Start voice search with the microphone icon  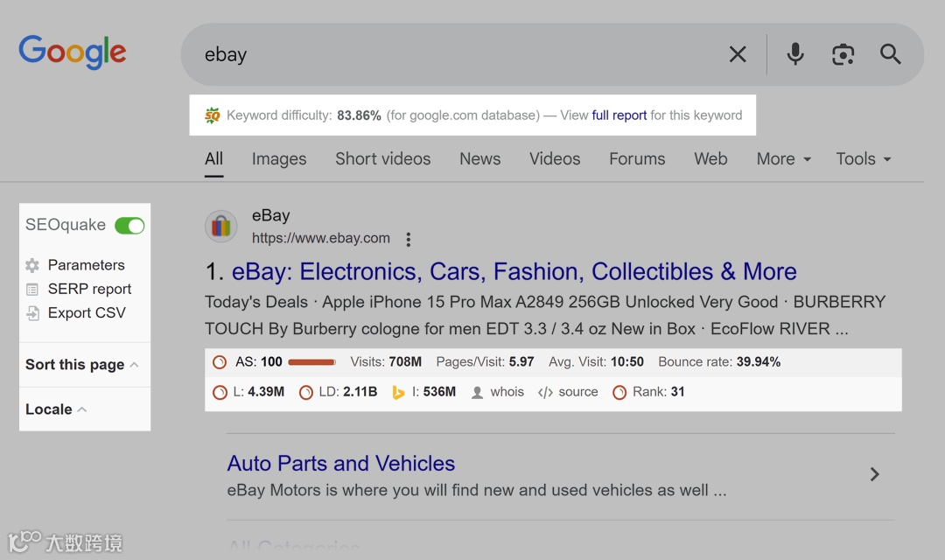794,54
